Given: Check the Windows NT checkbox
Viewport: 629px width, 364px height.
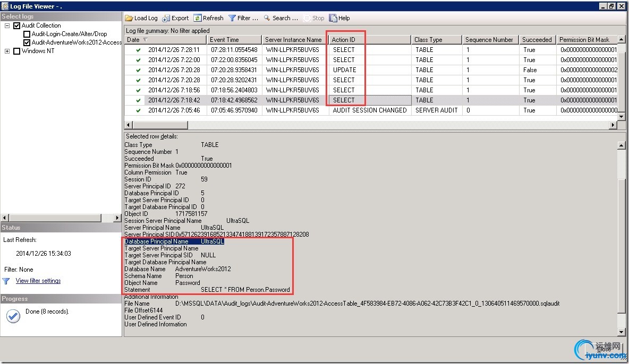Looking at the screenshot, I should click(17, 51).
